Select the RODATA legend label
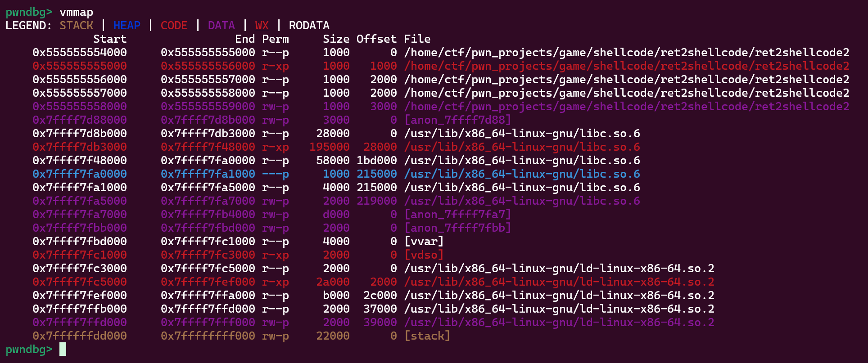Image resolution: width=868 pixels, height=363 pixels. tap(309, 26)
